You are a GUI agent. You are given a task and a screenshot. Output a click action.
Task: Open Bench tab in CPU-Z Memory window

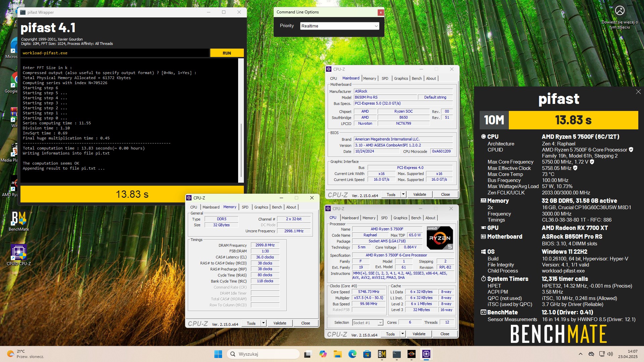[x=277, y=207]
